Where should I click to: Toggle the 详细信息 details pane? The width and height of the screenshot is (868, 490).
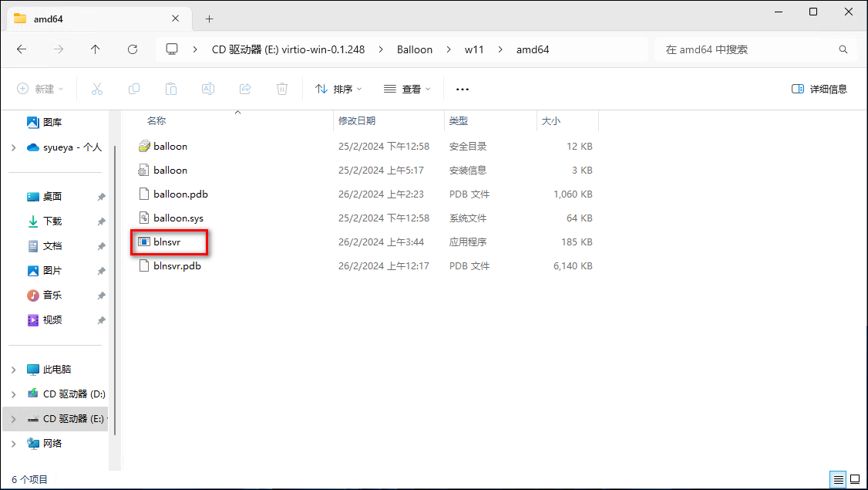pos(819,89)
